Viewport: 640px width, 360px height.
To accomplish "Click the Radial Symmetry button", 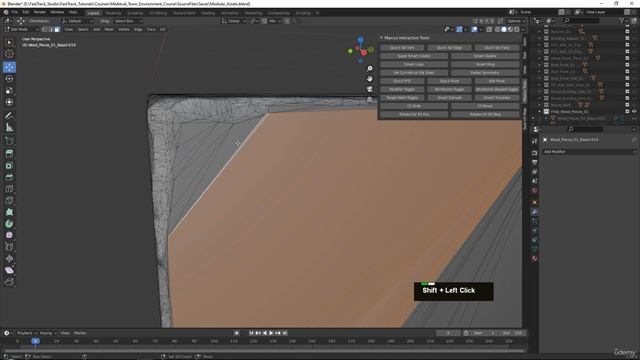I will [485, 73].
